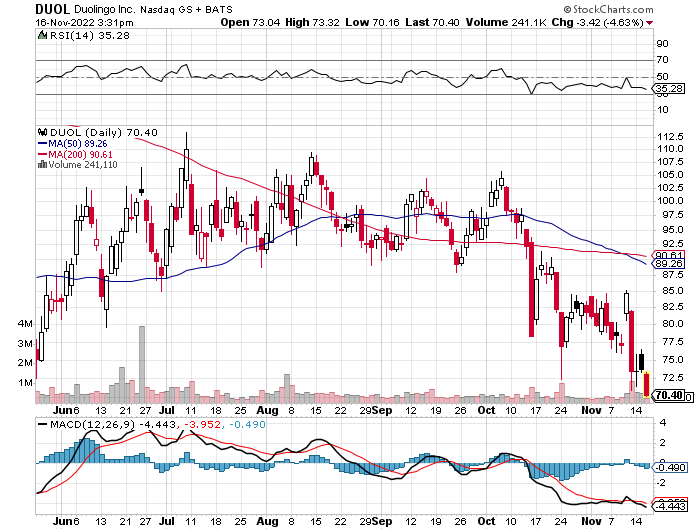Click the Last 70.40 value
This screenshot has height=530, width=700.
point(432,22)
